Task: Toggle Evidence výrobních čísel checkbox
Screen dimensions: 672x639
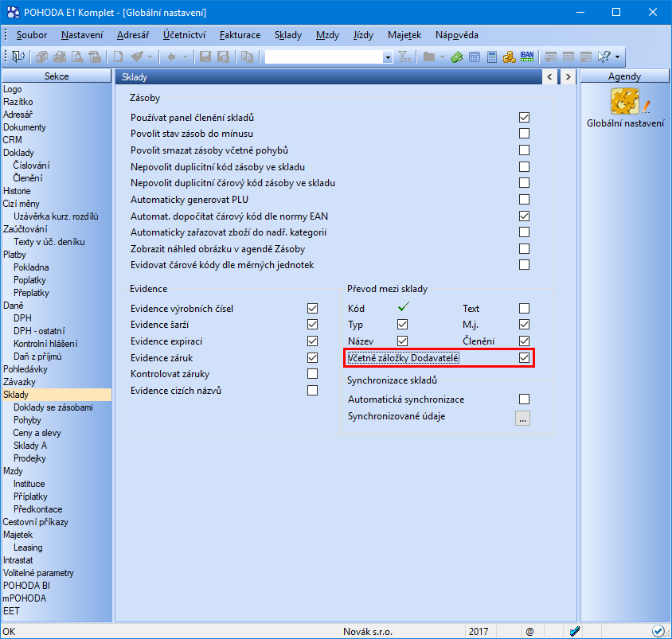Action: [312, 309]
